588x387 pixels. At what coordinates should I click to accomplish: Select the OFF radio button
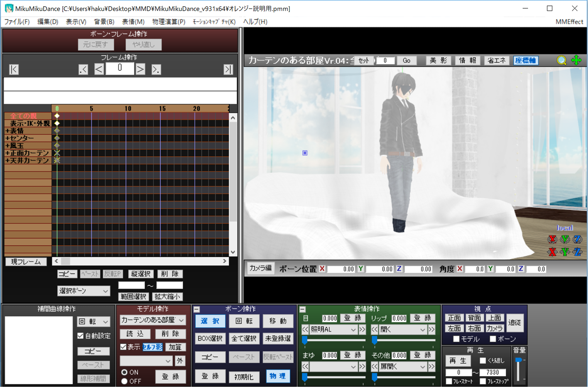coord(124,381)
